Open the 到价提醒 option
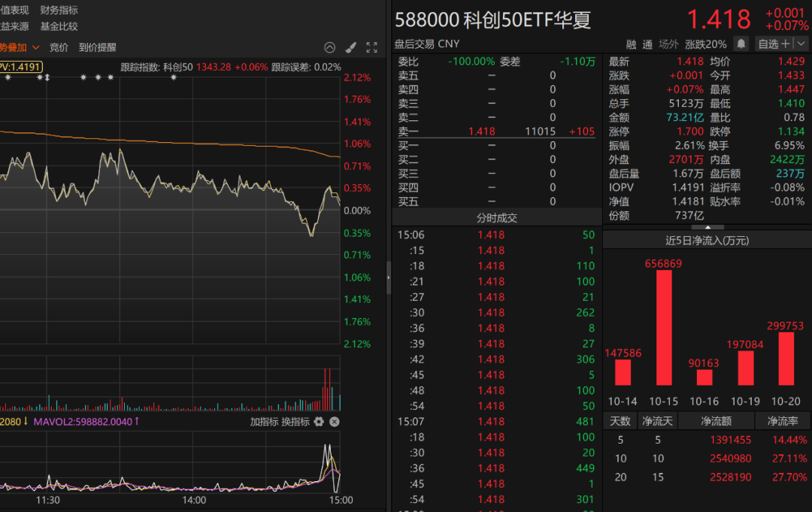The height and width of the screenshot is (512, 812). pyautogui.click(x=97, y=47)
